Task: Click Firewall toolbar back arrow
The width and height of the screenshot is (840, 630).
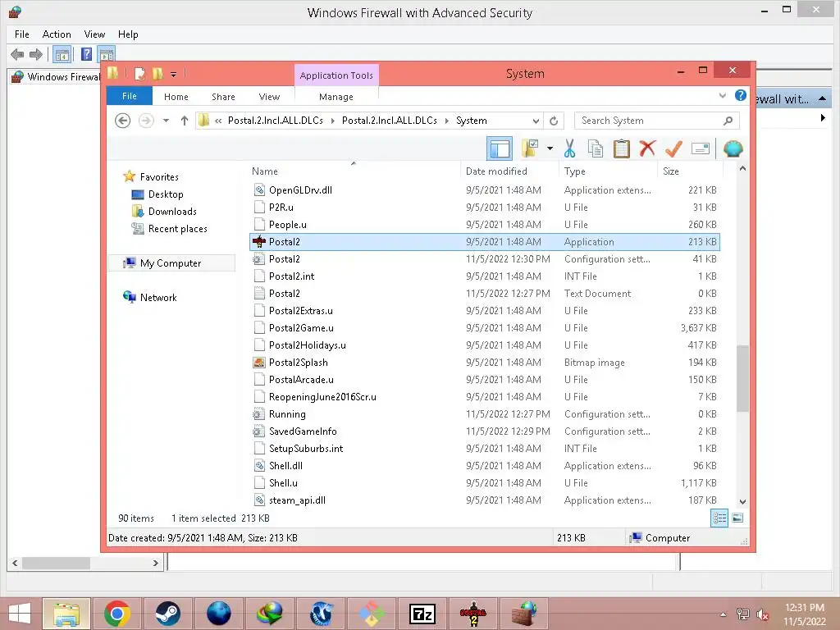Action: 17,54
